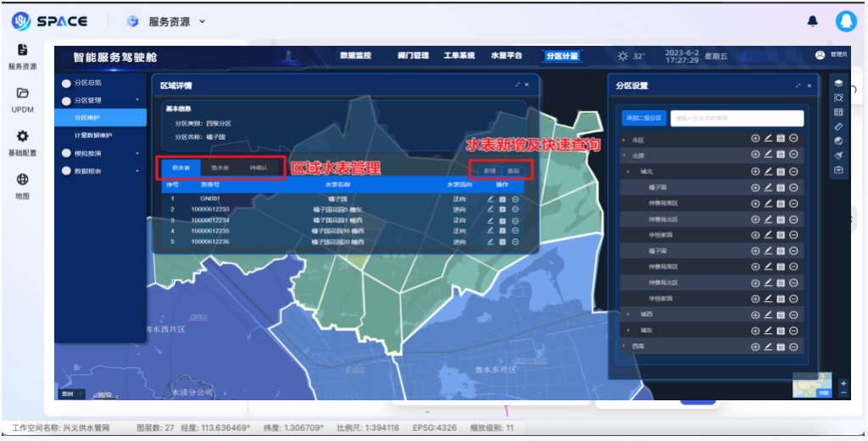This screenshot has height=441, width=868.
Task: Open 基础配置 settings gear
Action: [22, 143]
